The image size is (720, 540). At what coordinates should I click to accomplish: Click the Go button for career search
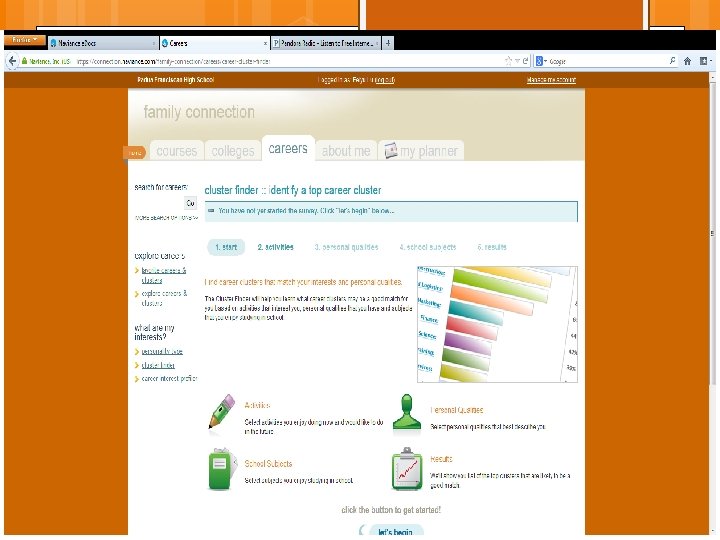point(191,203)
